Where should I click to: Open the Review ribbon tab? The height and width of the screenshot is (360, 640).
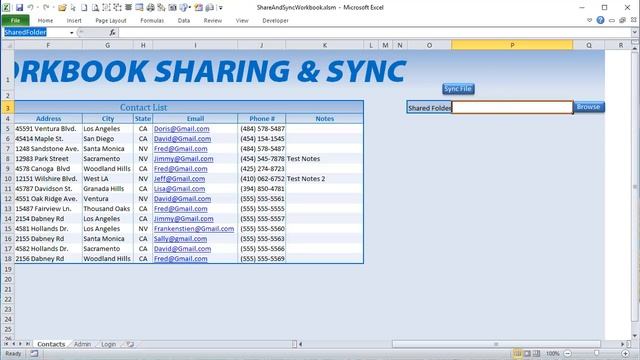tap(213, 20)
